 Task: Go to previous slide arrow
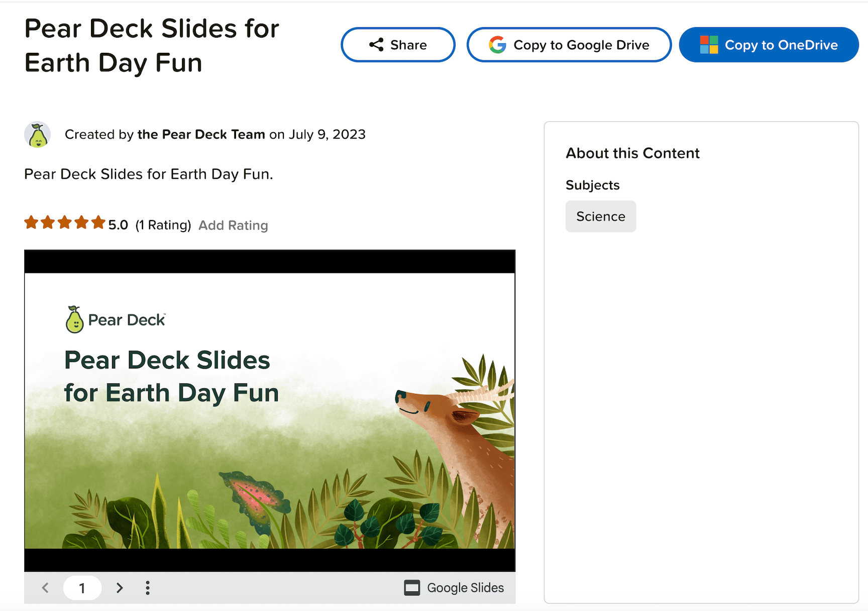click(x=45, y=587)
